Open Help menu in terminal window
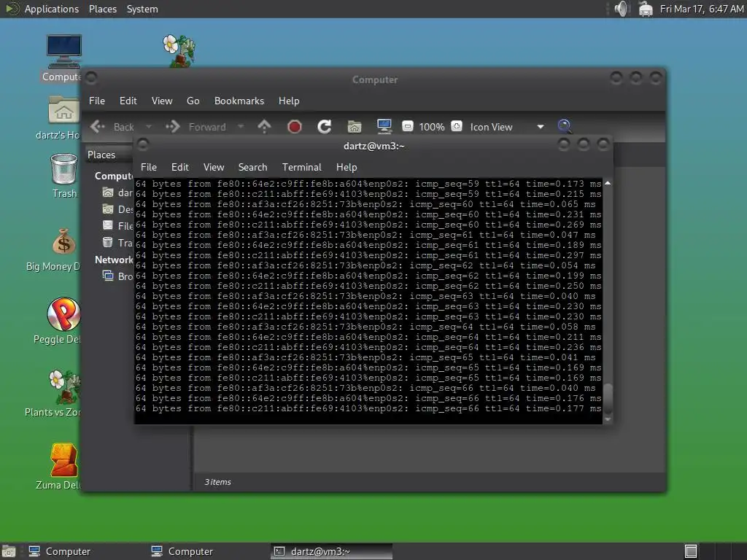 347,167
